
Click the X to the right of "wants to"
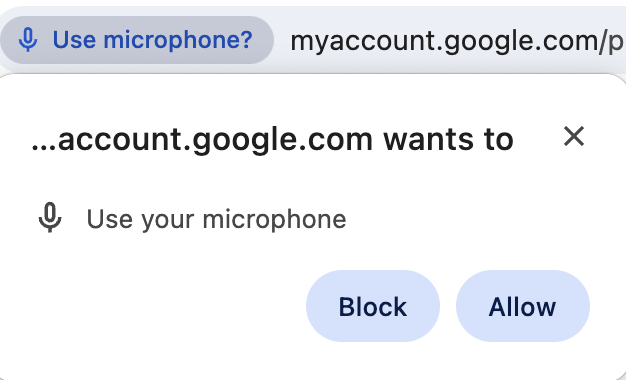[x=574, y=137]
